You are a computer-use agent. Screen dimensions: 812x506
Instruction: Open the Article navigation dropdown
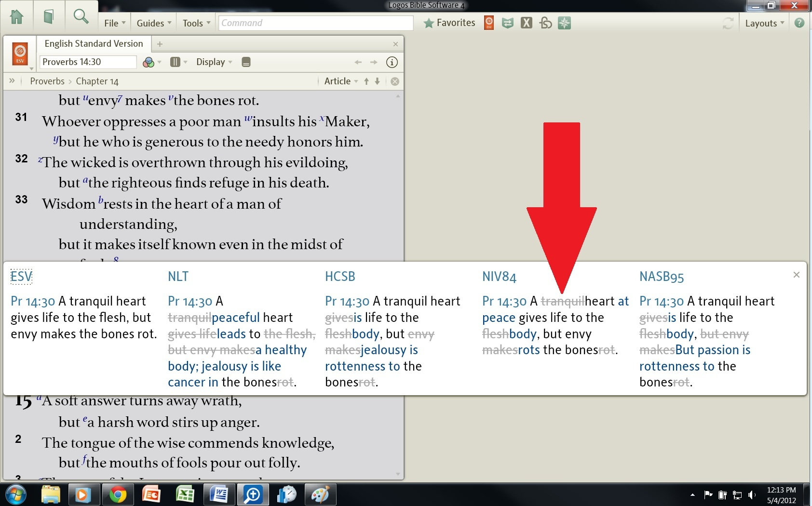tap(341, 81)
